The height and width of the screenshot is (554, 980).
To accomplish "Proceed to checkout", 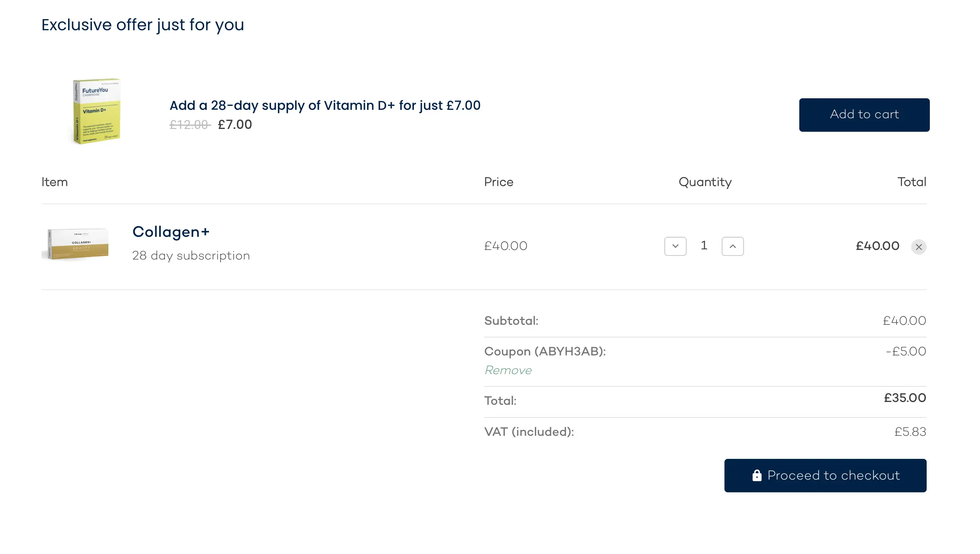I will [825, 475].
